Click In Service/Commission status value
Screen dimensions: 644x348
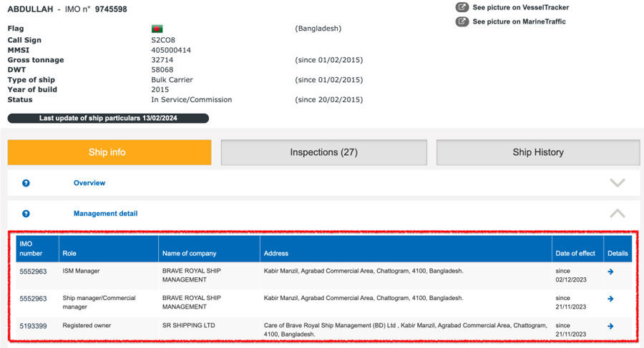pyautogui.click(x=191, y=100)
